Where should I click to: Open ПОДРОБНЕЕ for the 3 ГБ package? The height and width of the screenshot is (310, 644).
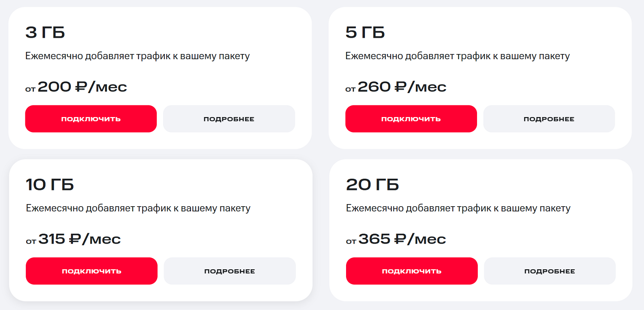click(229, 119)
